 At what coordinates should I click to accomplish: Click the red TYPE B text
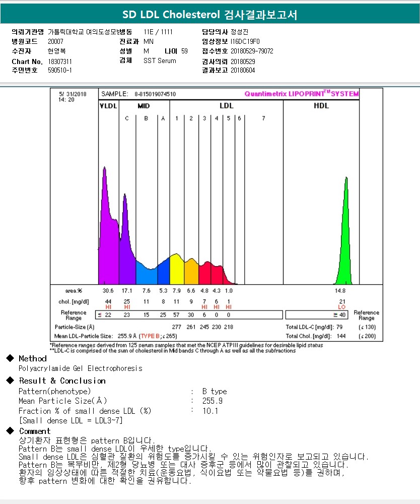[150, 336]
